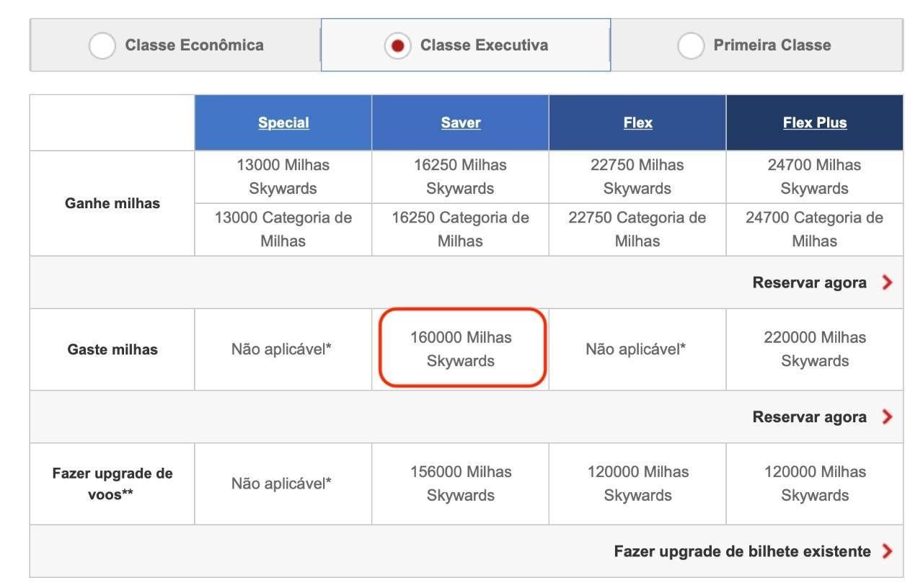The height and width of the screenshot is (588, 923).
Task: Click the 24700 Categoria de Milhas cell
Action: pyautogui.click(x=815, y=229)
